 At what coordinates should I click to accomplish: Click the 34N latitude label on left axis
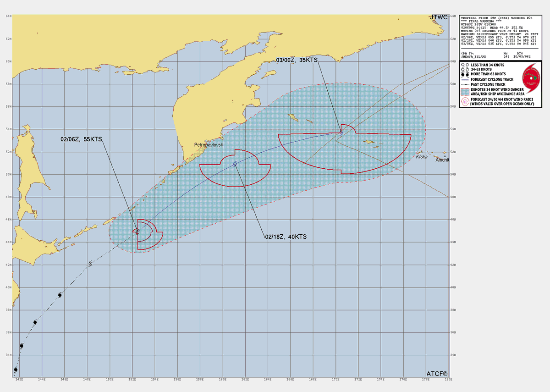click(8, 355)
